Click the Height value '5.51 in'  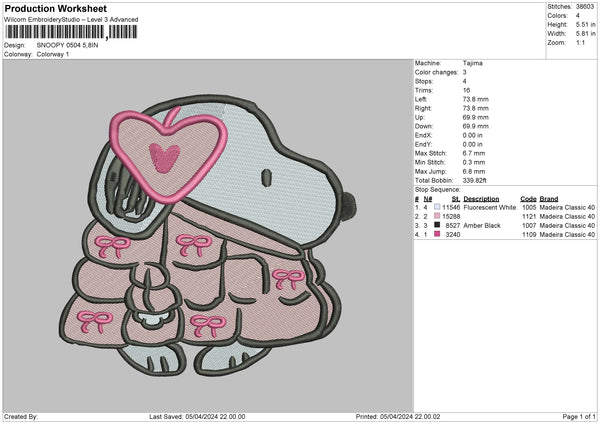[585, 24]
